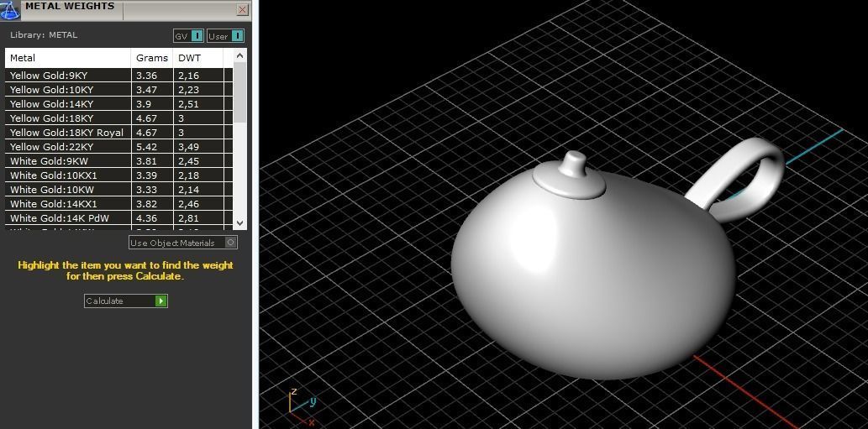The width and height of the screenshot is (868, 429).
Task: Click the Calculate button
Action: (x=126, y=301)
